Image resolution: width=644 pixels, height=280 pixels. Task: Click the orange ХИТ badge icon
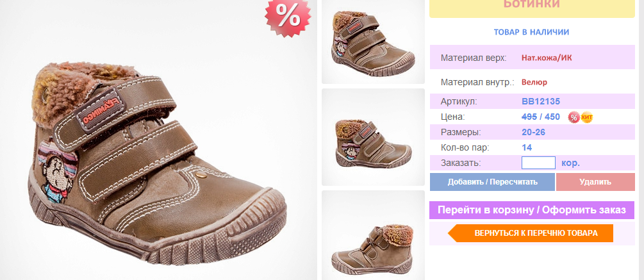587,117
